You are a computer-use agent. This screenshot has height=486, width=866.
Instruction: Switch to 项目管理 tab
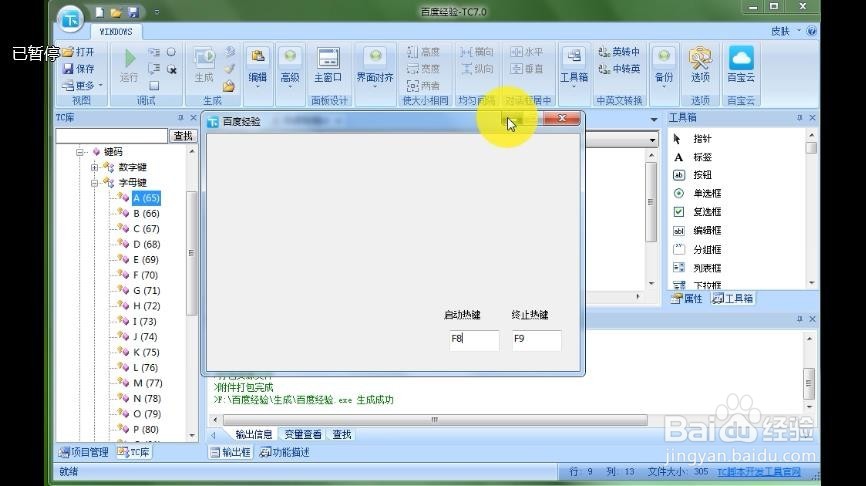coord(84,452)
